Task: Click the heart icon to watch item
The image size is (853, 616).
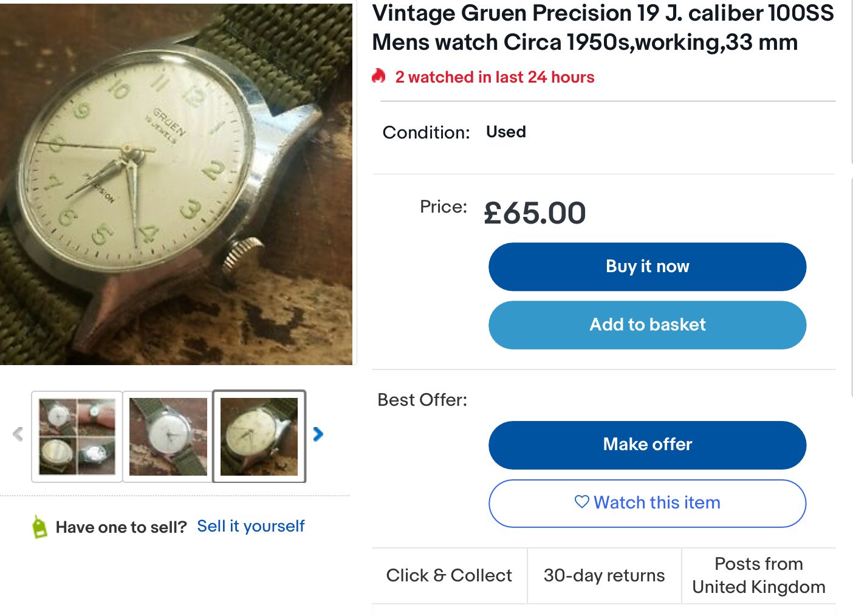Action: (x=581, y=502)
